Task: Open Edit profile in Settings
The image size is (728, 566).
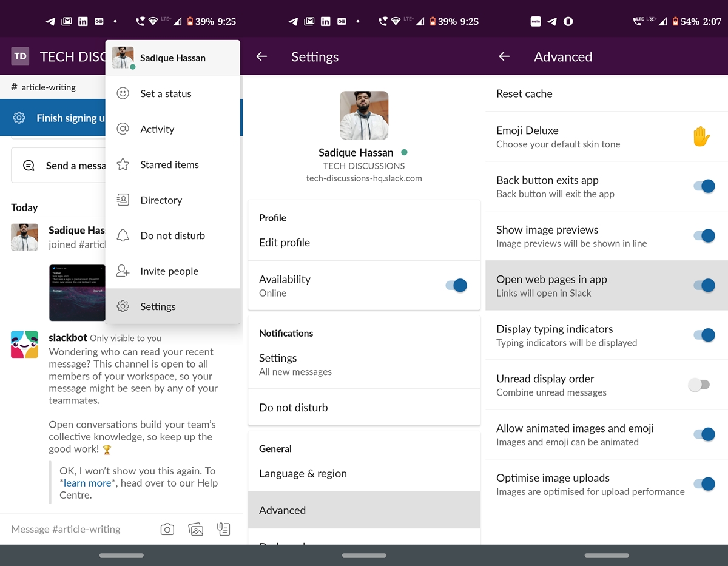Action: coord(364,243)
